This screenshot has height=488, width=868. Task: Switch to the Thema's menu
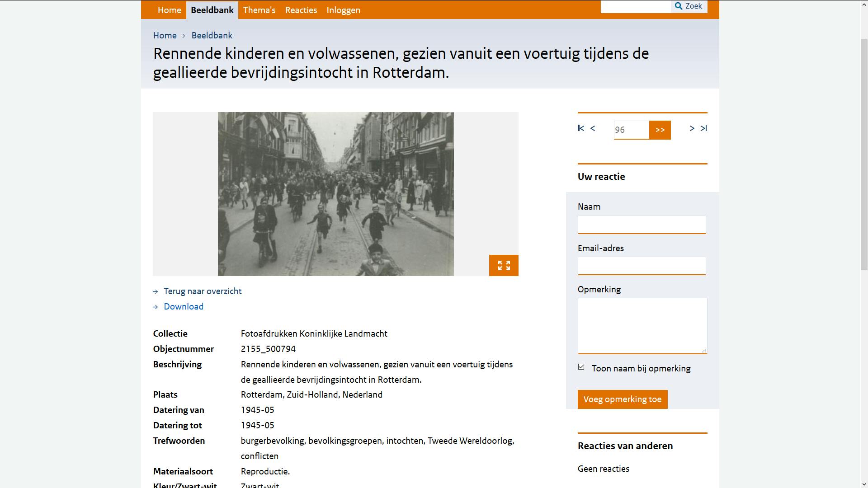tap(259, 10)
